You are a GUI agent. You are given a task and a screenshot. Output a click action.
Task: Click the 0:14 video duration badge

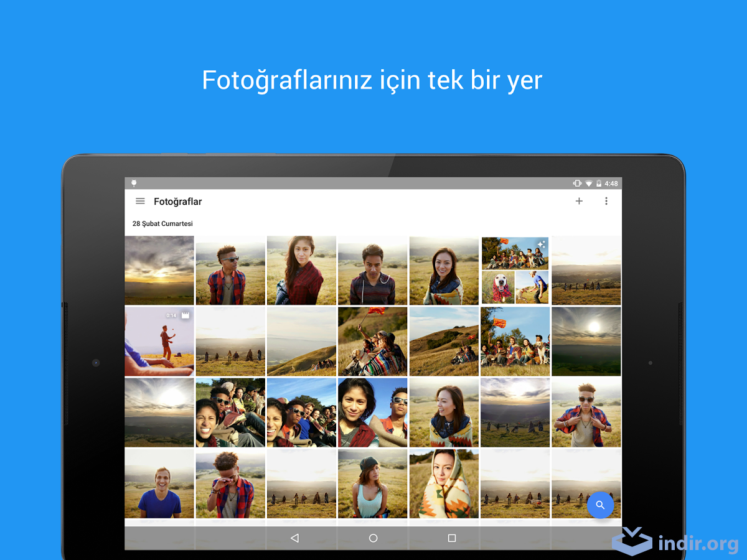click(x=171, y=315)
